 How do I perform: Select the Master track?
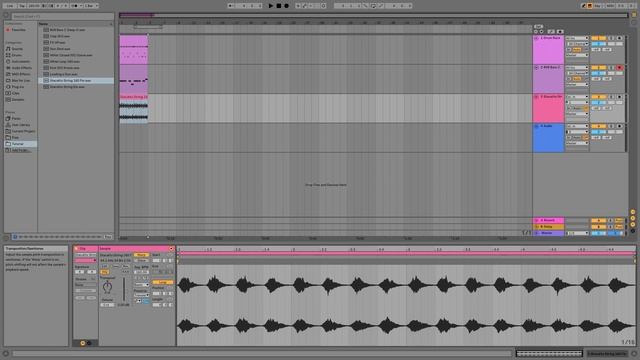click(549, 233)
